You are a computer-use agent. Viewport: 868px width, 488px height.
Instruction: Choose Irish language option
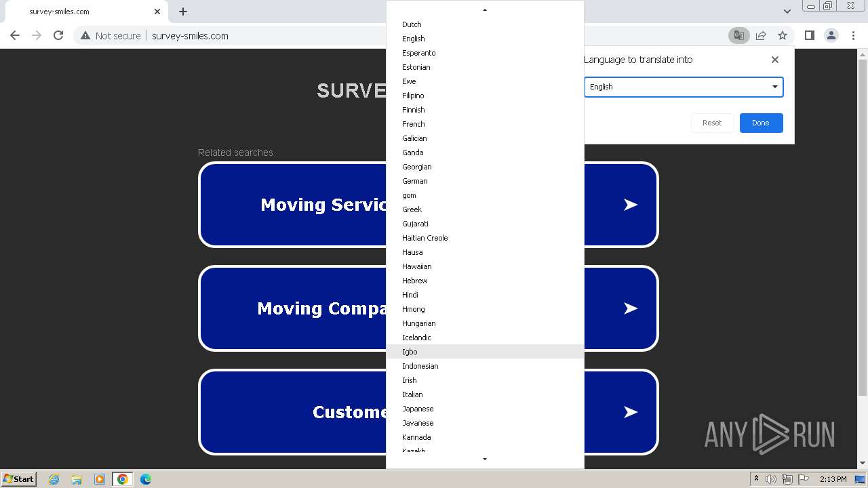coord(485,380)
